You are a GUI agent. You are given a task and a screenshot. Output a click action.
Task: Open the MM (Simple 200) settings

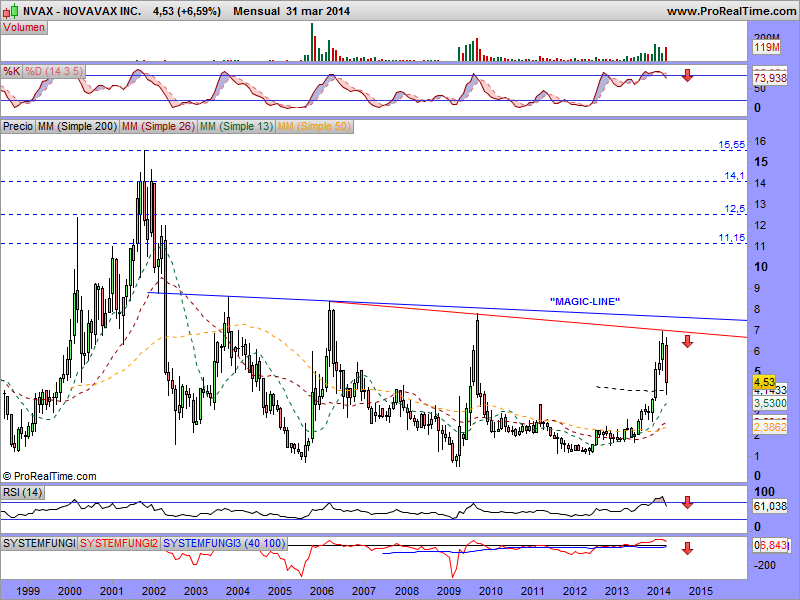click(78, 127)
